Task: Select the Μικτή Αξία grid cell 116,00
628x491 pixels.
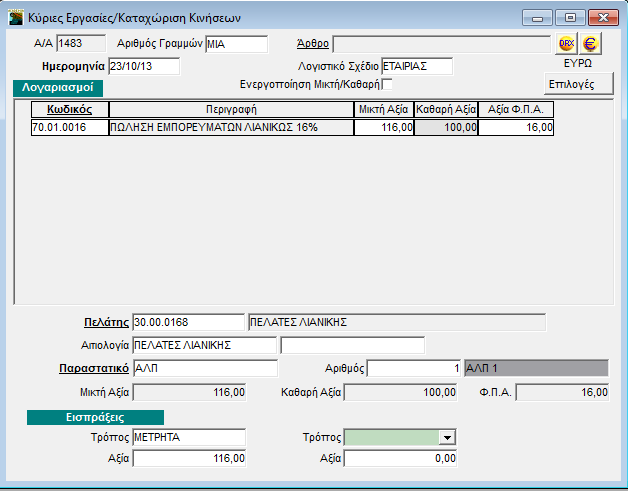Action: tap(384, 127)
